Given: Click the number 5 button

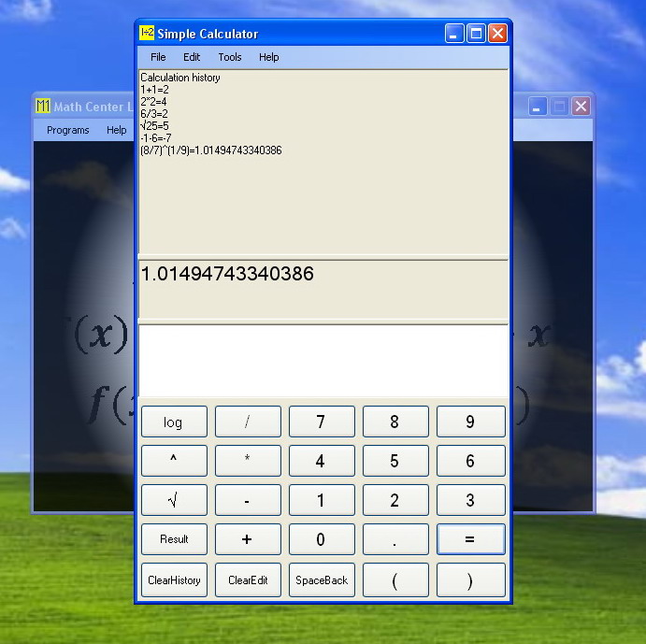Looking at the screenshot, I should point(395,461).
